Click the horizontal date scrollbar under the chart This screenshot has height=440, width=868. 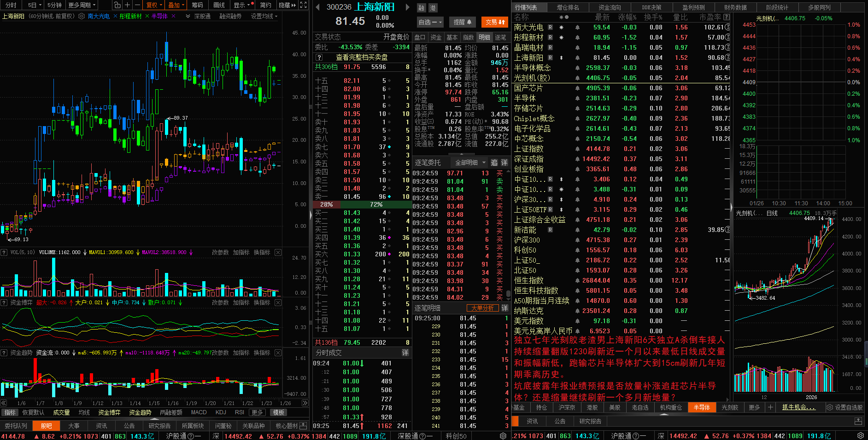(154, 403)
